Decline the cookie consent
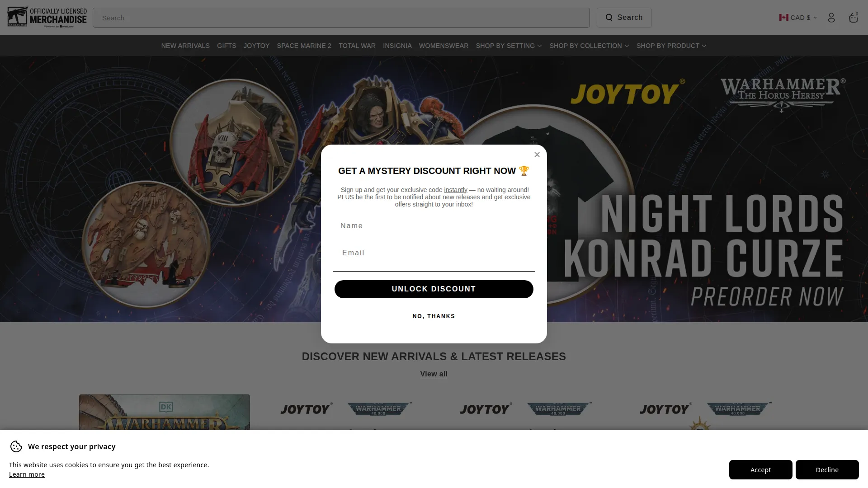This screenshot has width=868, height=488. click(x=827, y=469)
